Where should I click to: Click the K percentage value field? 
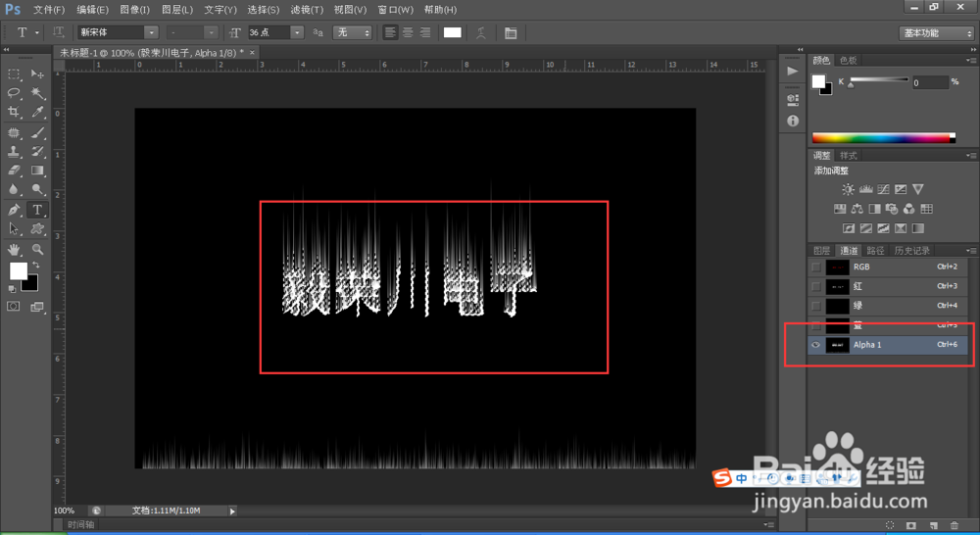(930, 82)
